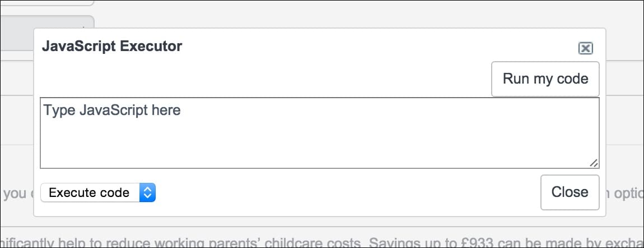Screen dimensions: 644x248
Task: Click the white tab at the top-left edge
Action: click(x=45, y=2)
